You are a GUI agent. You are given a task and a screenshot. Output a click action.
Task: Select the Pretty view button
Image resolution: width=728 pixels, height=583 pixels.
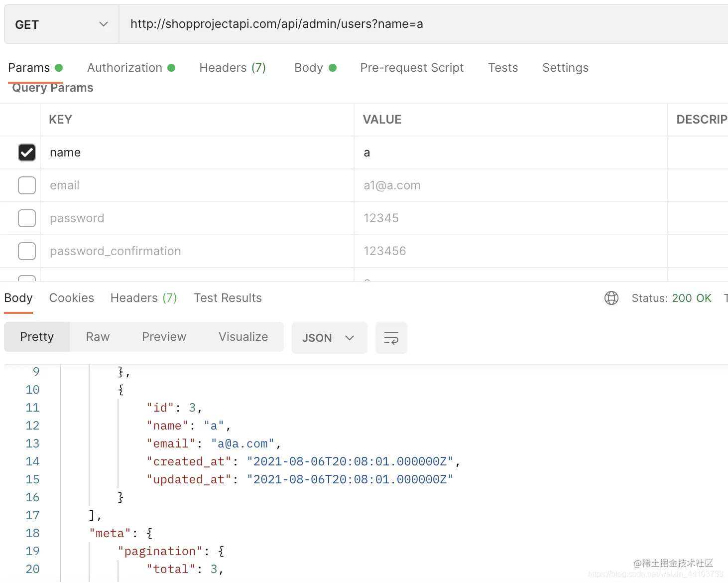[37, 337]
